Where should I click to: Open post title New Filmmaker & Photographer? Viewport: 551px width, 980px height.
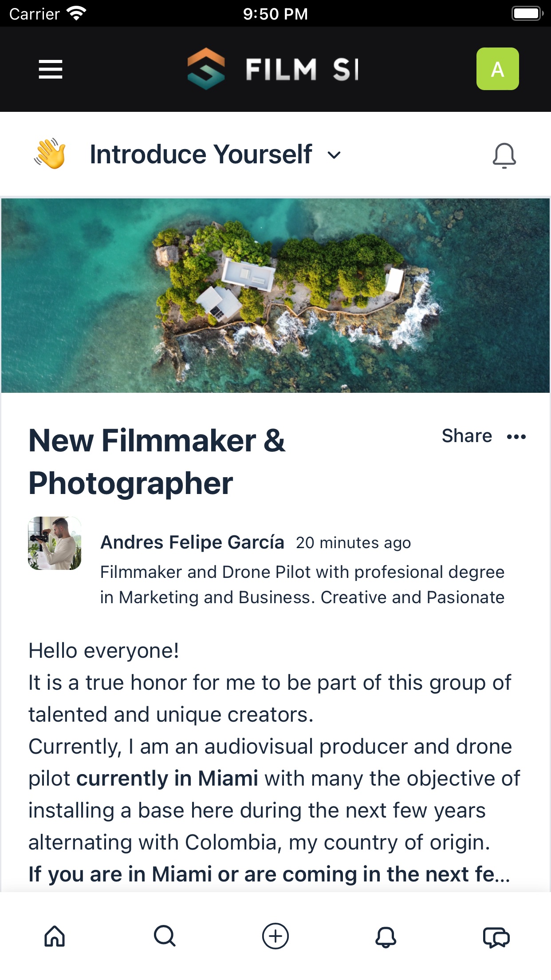click(x=157, y=462)
